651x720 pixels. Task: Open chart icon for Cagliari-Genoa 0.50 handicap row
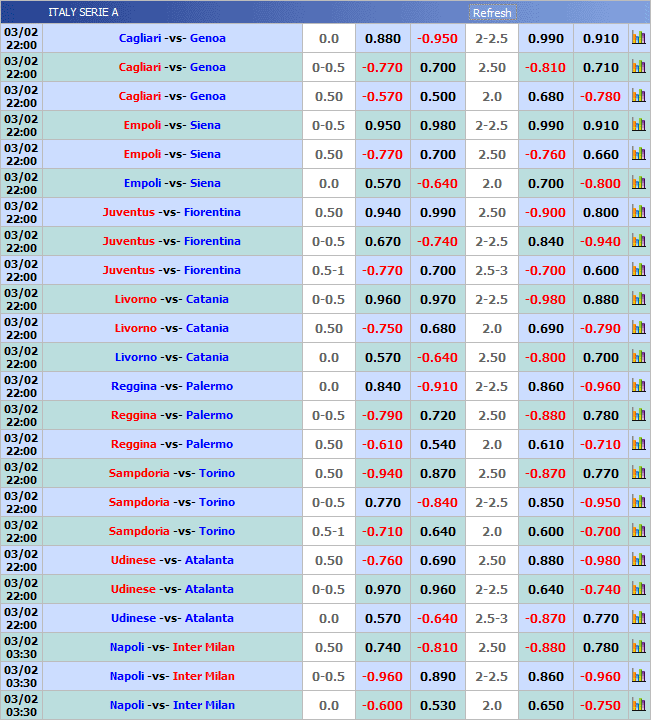(x=638, y=96)
